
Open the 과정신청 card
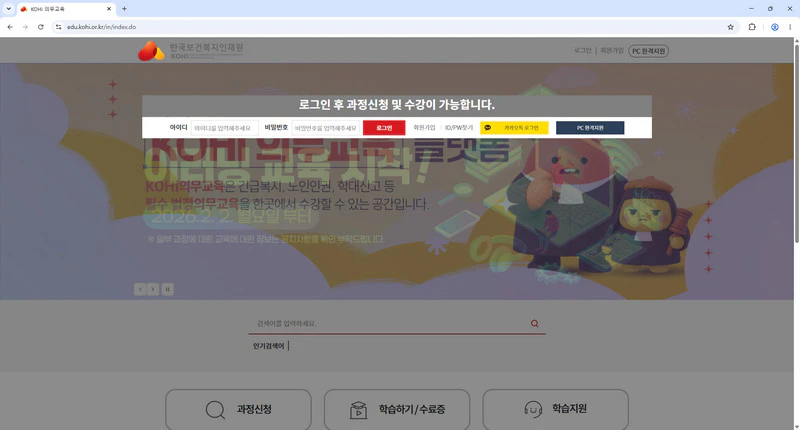[238, 410]
